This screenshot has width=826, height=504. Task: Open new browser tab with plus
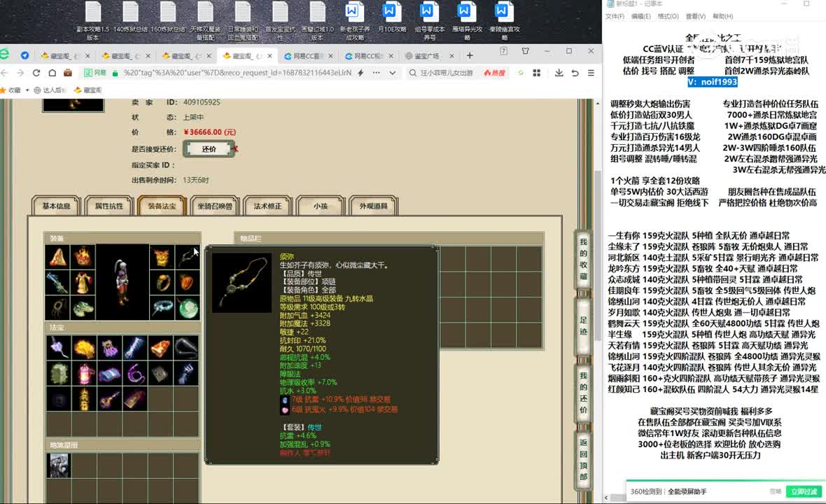click(470, 55)
